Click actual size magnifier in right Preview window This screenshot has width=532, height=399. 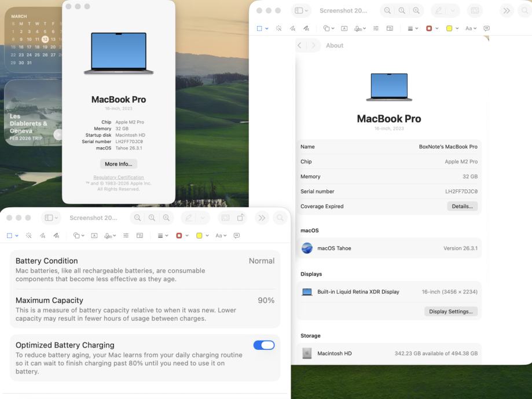(x=402, y=10)
